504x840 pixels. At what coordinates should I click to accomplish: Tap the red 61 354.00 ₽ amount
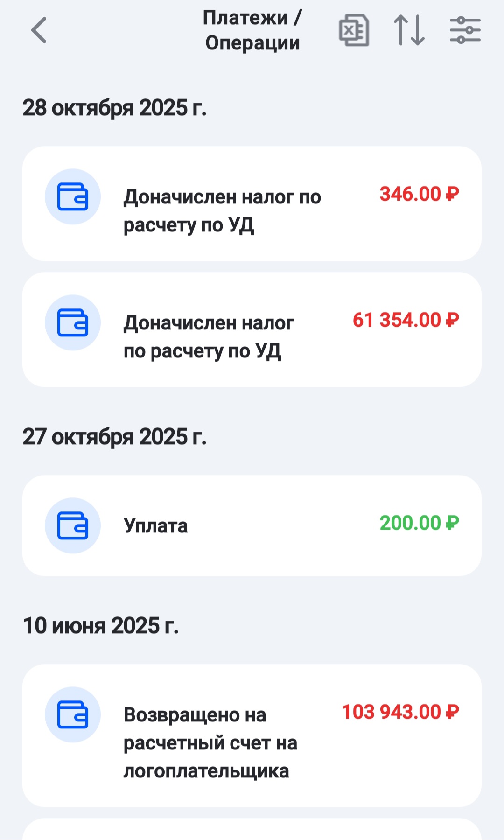pos(406,320)
